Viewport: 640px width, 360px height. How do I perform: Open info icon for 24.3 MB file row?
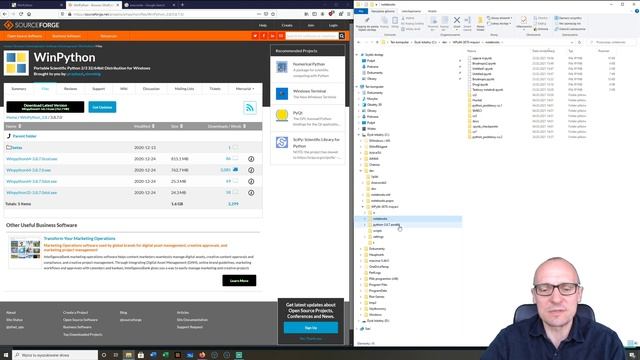click(x=251, y=193)
